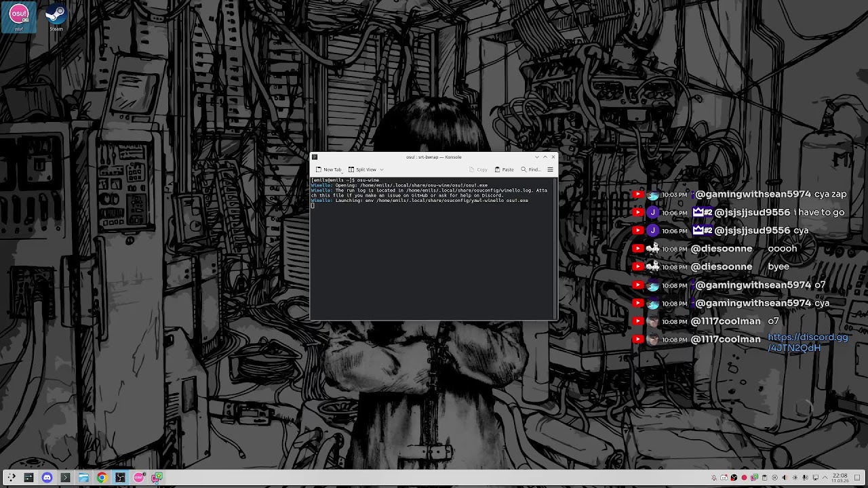Open the OBS Studio tray icon
868x488 pixels.
tap(734, 478)
